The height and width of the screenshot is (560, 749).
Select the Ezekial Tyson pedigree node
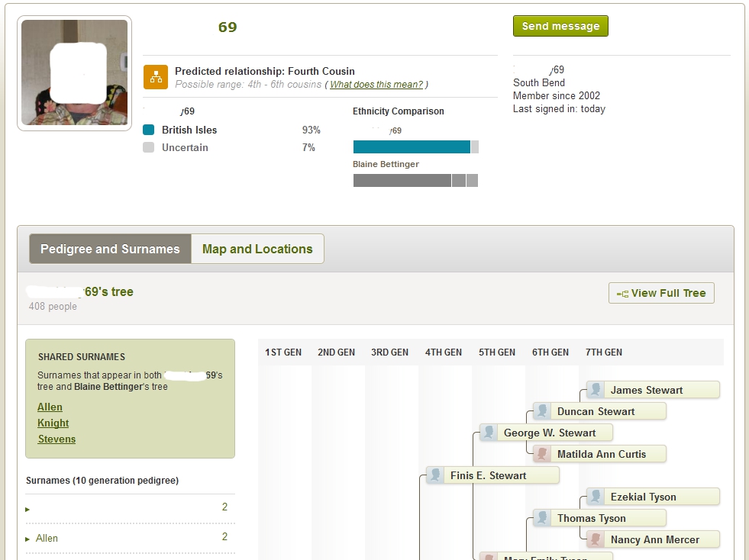click(x=653, y=497)
